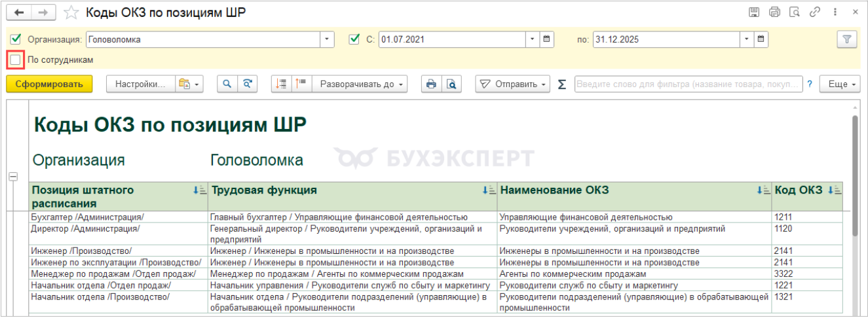Open the preview icon in the title bar
Viewport: 868px width, 320px height.
pos(795,12)
